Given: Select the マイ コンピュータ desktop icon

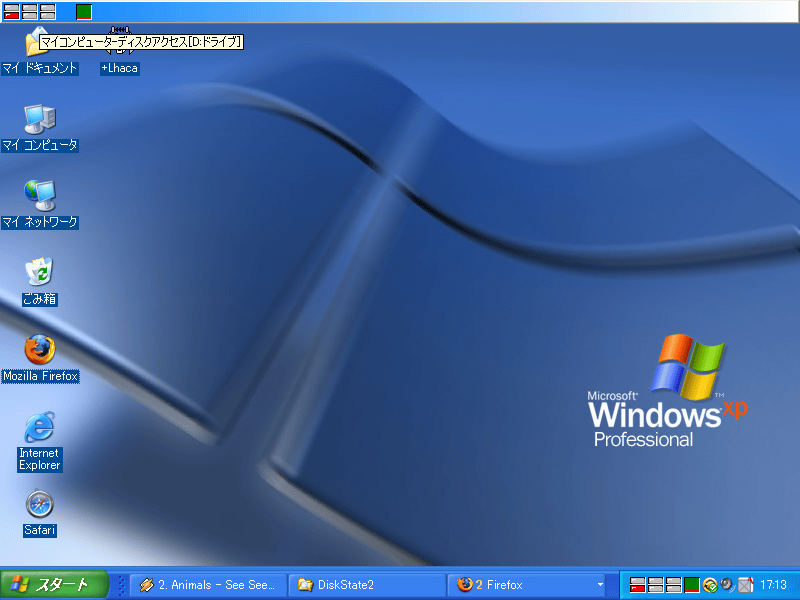Looking at the screenshot, I should (x=39, y=128).
